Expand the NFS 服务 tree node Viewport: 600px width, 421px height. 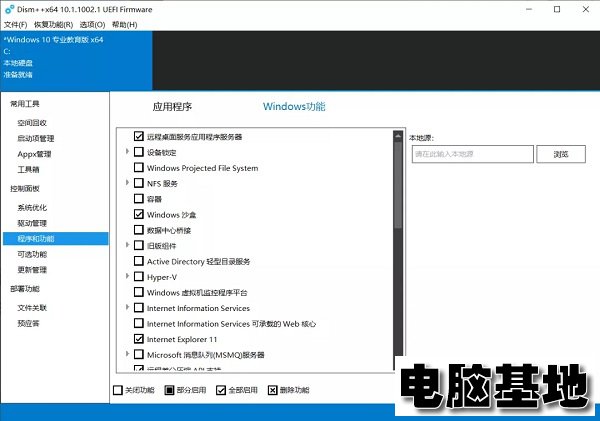pyautogui.click(x=127, y=183)
